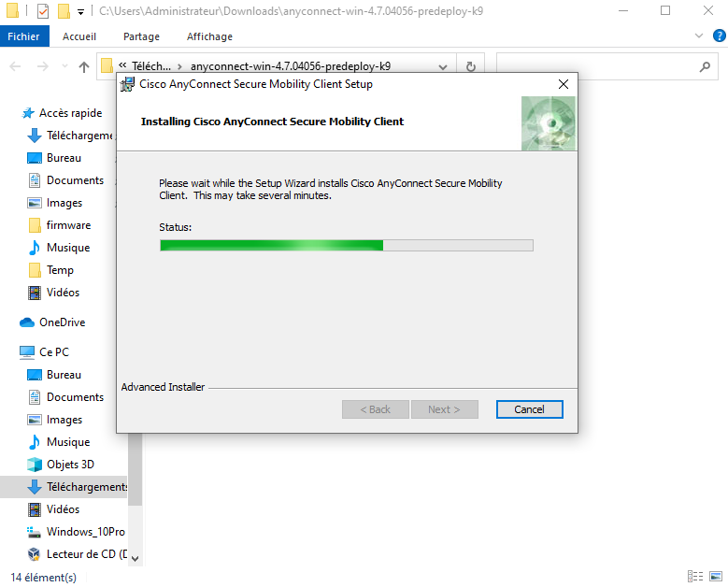Viewport: 728px width, 587px height.
Task: Click the installation progress bar
Action: tap(346, 245)
